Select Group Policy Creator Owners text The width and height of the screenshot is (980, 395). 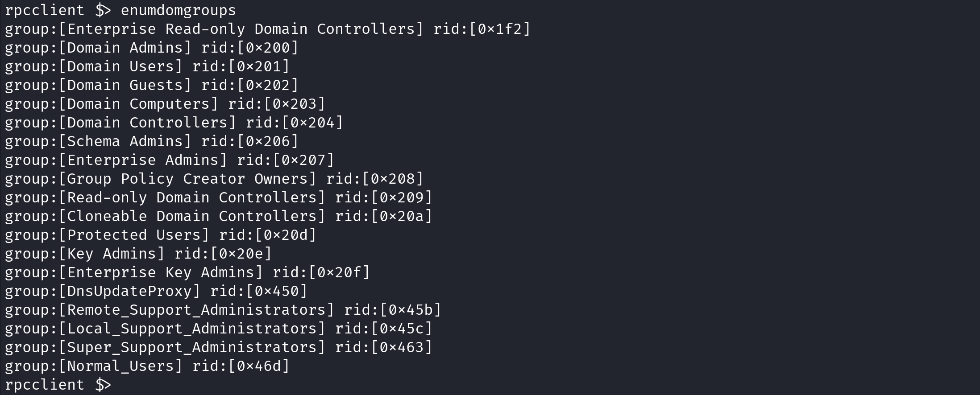tap(187, 178)
